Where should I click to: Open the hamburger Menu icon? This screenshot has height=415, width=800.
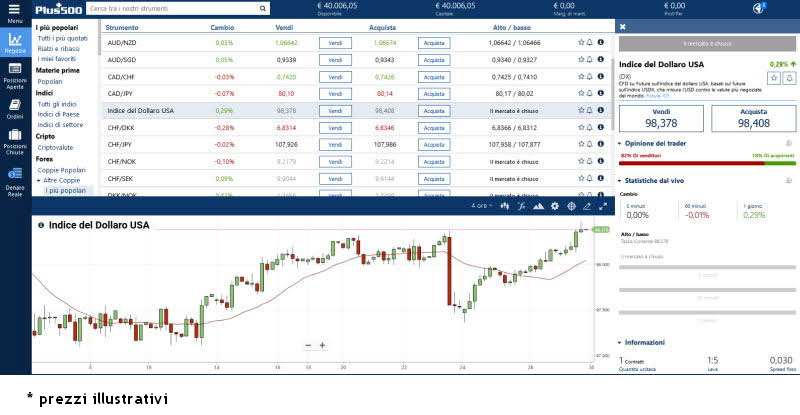pos(14,11)
